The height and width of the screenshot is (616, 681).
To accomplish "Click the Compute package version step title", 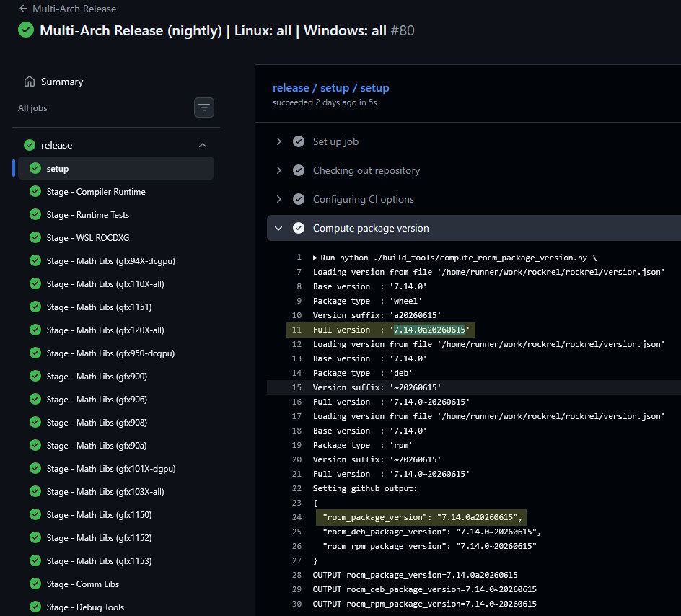I will [x=371, y=228].
